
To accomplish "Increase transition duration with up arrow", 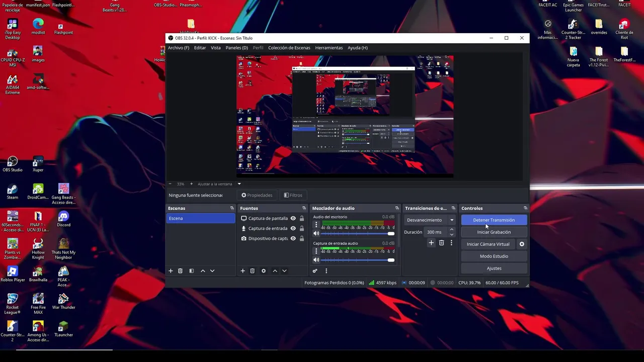I will tap(451, 230).
